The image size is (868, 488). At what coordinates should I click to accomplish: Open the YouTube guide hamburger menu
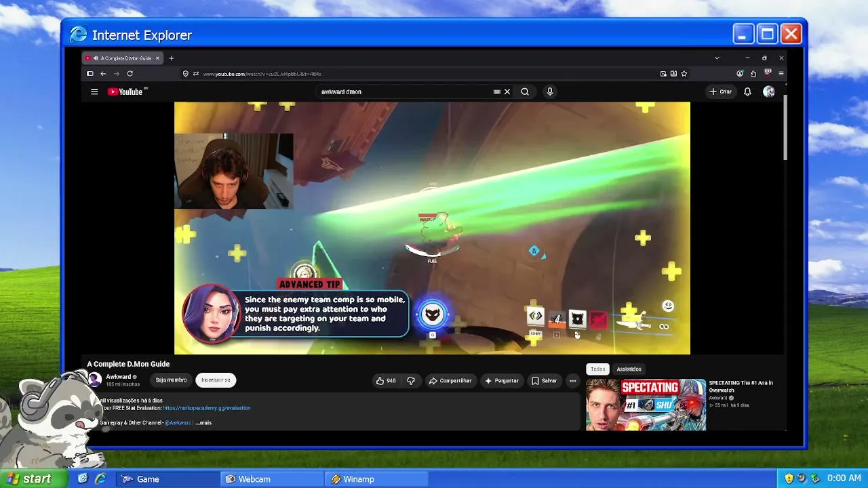(x=94, y=91)
